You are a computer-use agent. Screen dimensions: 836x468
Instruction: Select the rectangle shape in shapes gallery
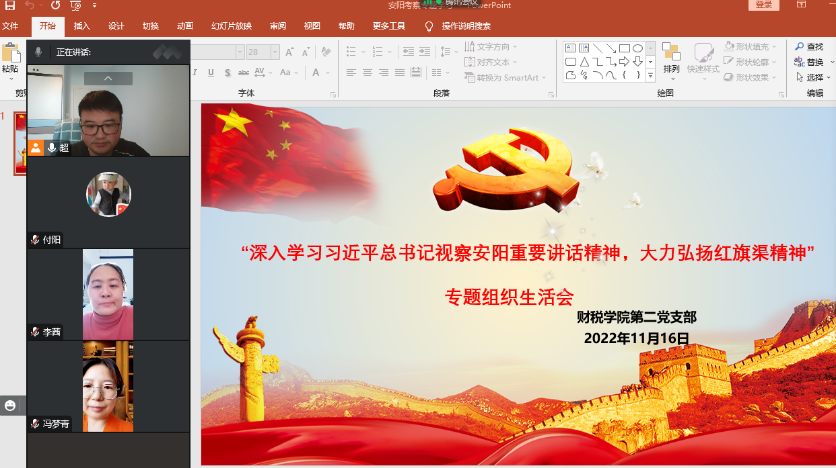[623, 47]
